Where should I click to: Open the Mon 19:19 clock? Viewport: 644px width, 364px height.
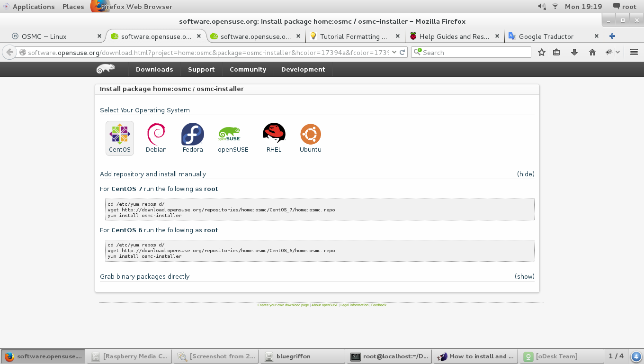583,6
